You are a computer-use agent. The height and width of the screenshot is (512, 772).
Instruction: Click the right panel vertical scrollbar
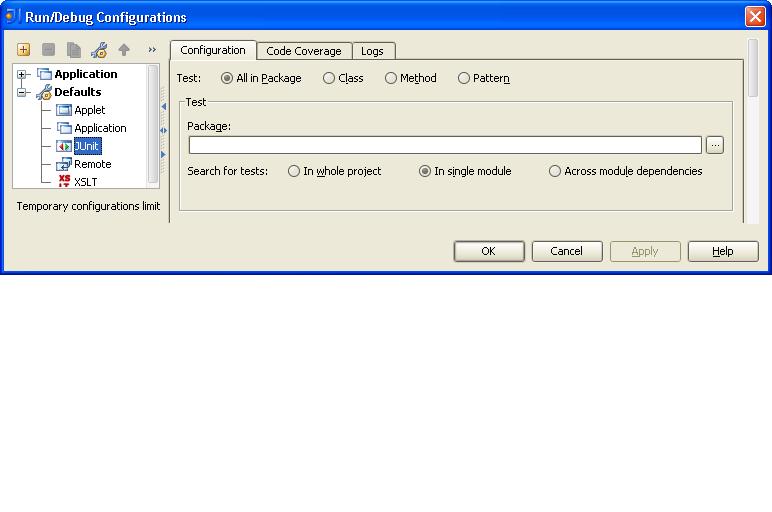(x=753, y=68)
